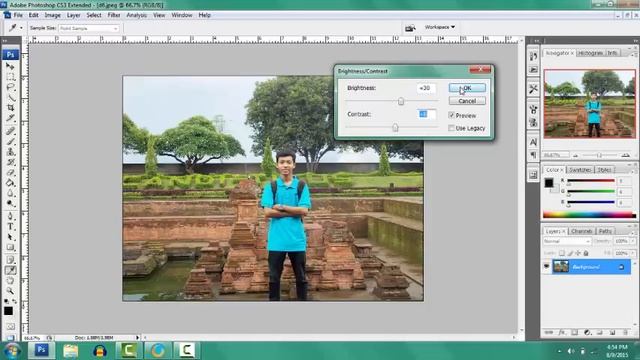
Task: Click the add layer style fx icon
Action: click(562, 333)
